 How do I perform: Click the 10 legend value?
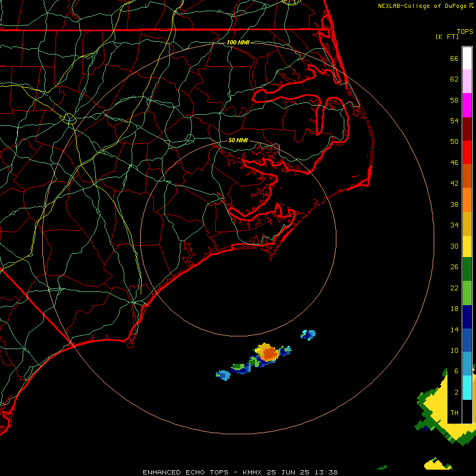[454, 350]
